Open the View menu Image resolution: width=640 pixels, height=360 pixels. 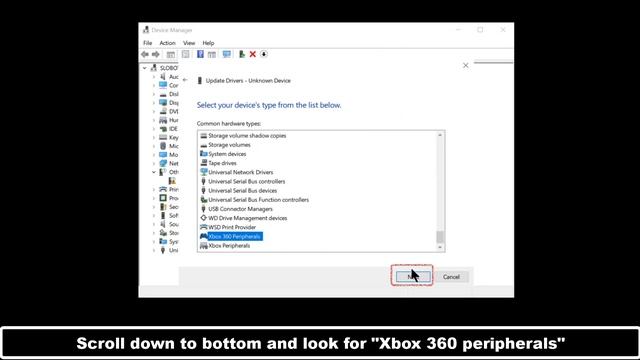(x=189, y=43)
